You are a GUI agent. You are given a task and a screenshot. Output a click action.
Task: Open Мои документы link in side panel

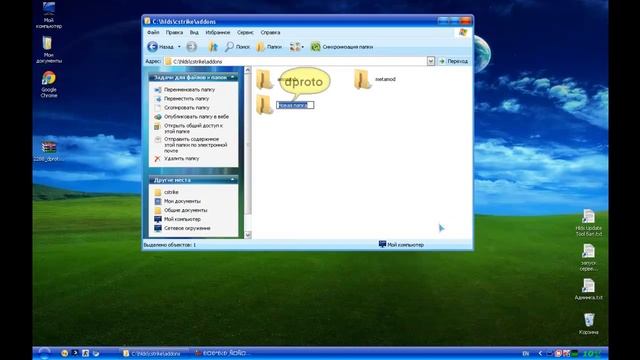tap(182, 201)
